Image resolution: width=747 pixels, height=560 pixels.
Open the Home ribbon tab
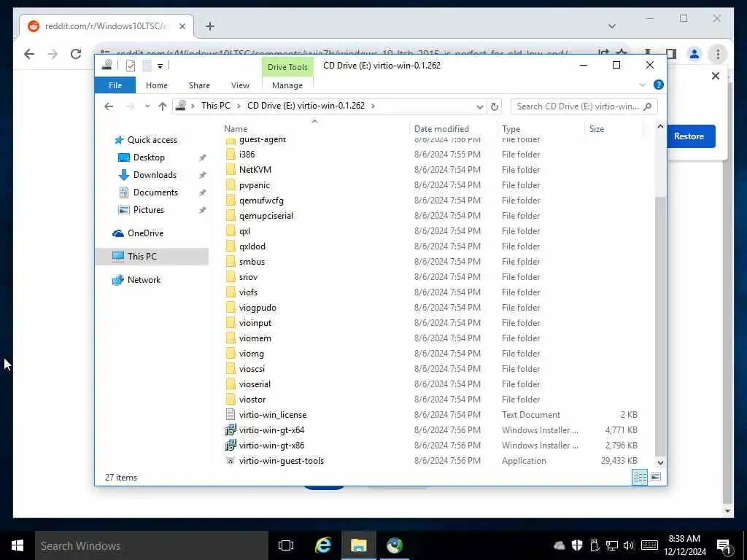pyautogui.click(x=157, y=85)
